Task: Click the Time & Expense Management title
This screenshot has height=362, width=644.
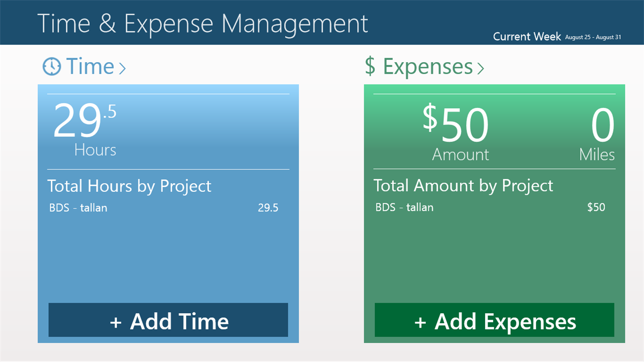Action: tap(203, 23)
